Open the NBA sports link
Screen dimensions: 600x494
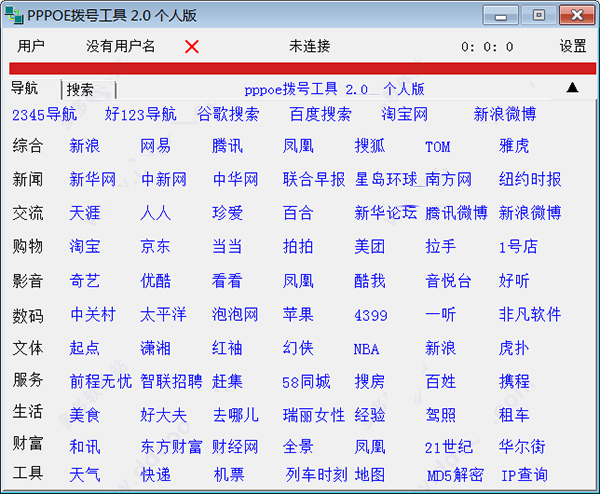tap(366, 349)
